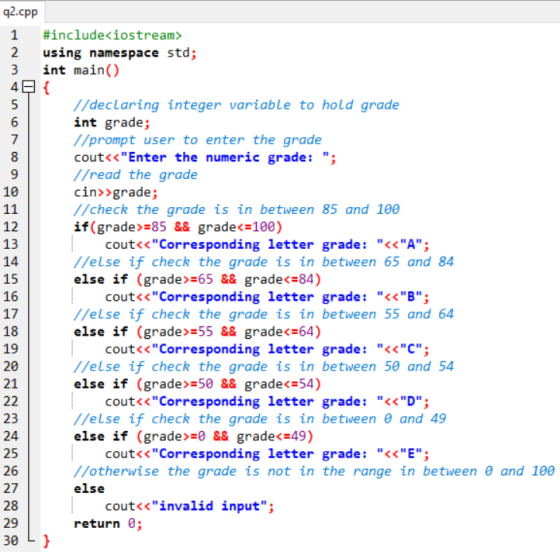Click the comment 'declaring integer variable to hold grade'
Screen dimensions: 560x552
point(236,105)
